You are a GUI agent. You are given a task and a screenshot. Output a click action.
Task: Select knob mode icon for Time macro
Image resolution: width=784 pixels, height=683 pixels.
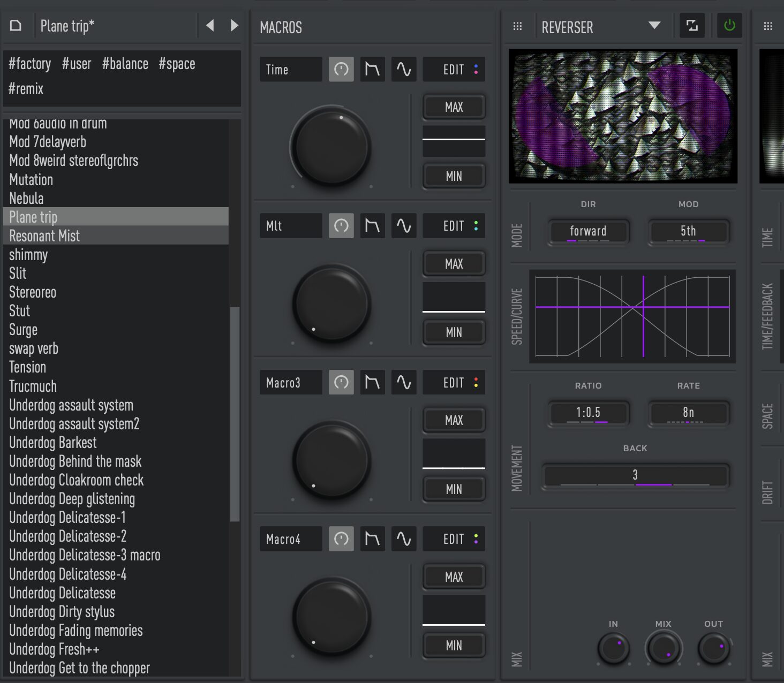point(341,69)
